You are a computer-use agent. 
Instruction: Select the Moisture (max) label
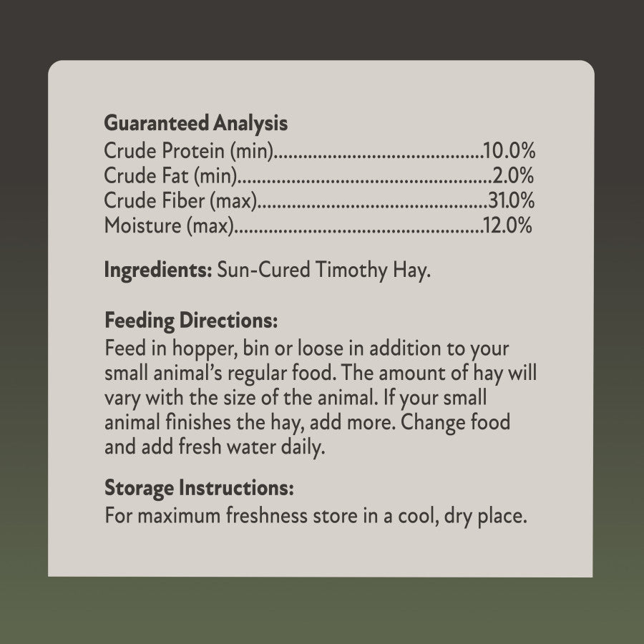[170, 226]
